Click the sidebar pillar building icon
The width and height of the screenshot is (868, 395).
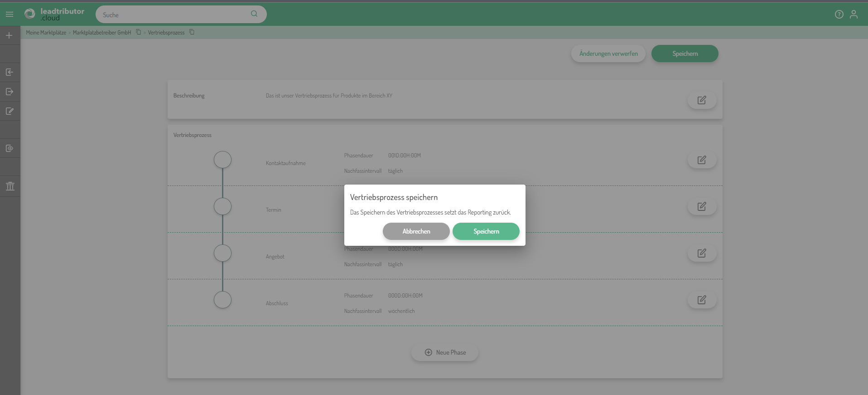(10, 186)
